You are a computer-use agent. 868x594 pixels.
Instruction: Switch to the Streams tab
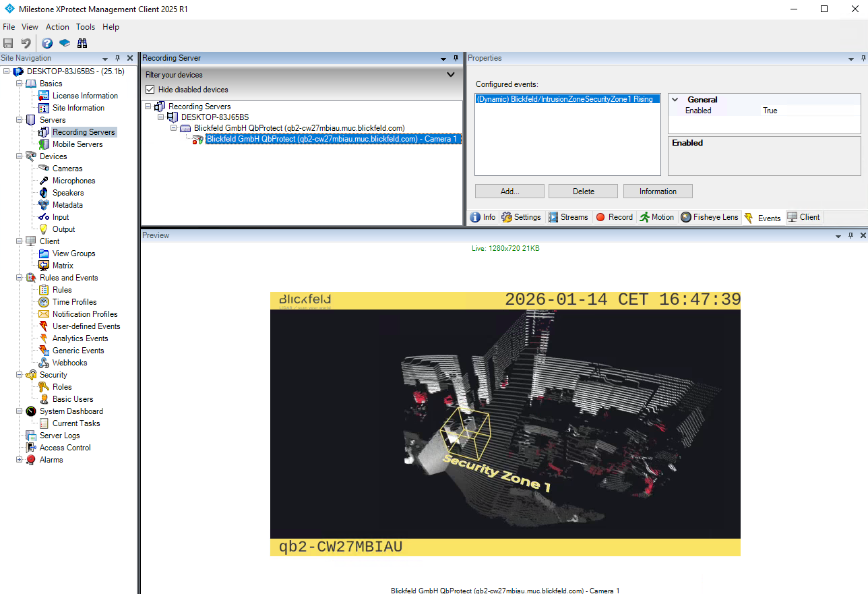pos(567,217)
